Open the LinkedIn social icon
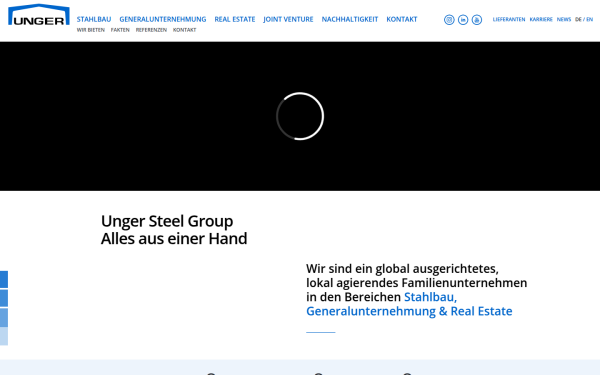Image resolution: width=600 pixels, height=375 pixels. pyautogui.click(x=463, y=20)
